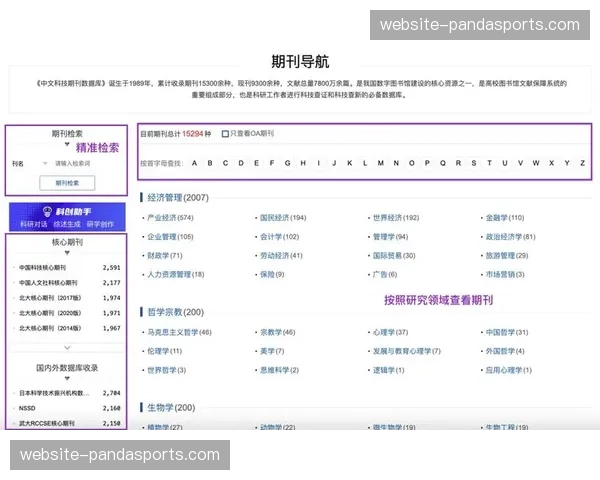Open 劳动经济(41) subcategory
Image resolution: width=600 pixels, height=480 pixels.
coord(281,256)
